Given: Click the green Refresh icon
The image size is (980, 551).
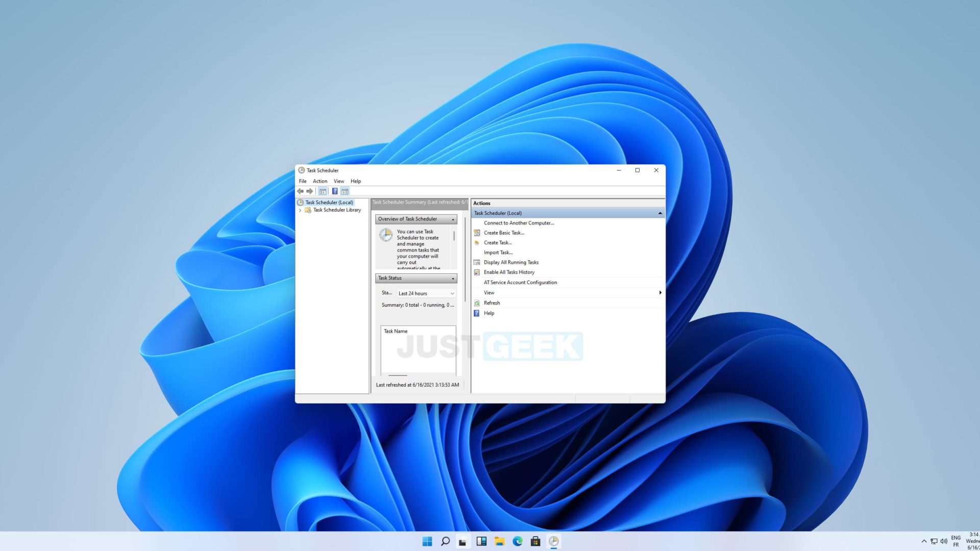Looking at the screenshot, I should click(x=477, y=303).
